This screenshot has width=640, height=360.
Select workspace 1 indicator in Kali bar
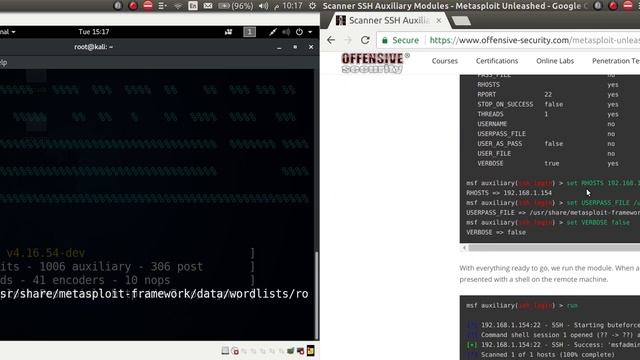pos(249,31)
